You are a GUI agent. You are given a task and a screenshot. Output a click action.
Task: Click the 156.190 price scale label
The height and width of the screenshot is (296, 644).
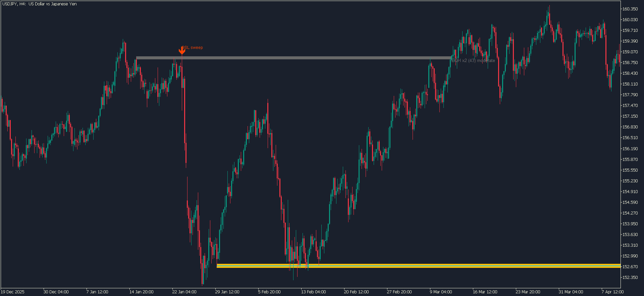[630, 149]
